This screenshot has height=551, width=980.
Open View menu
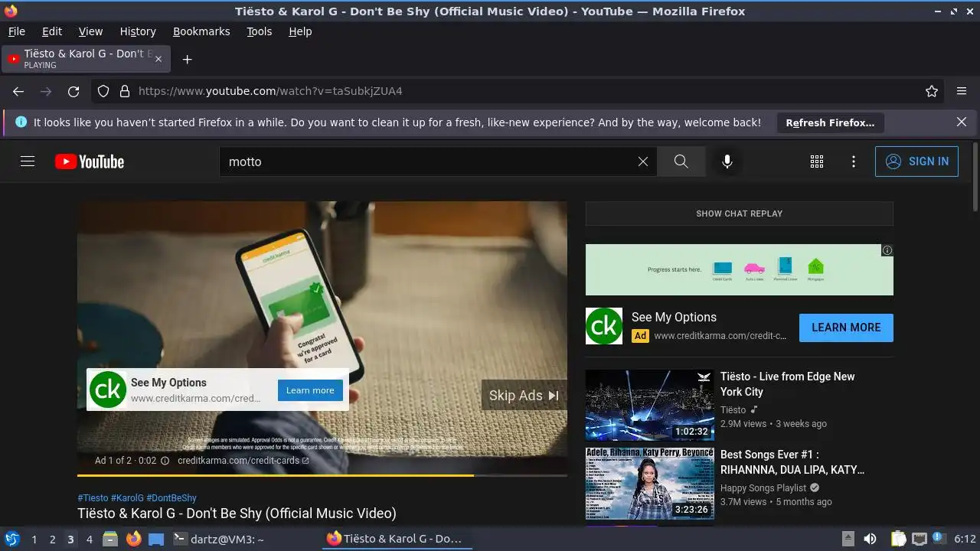(90, 31)
